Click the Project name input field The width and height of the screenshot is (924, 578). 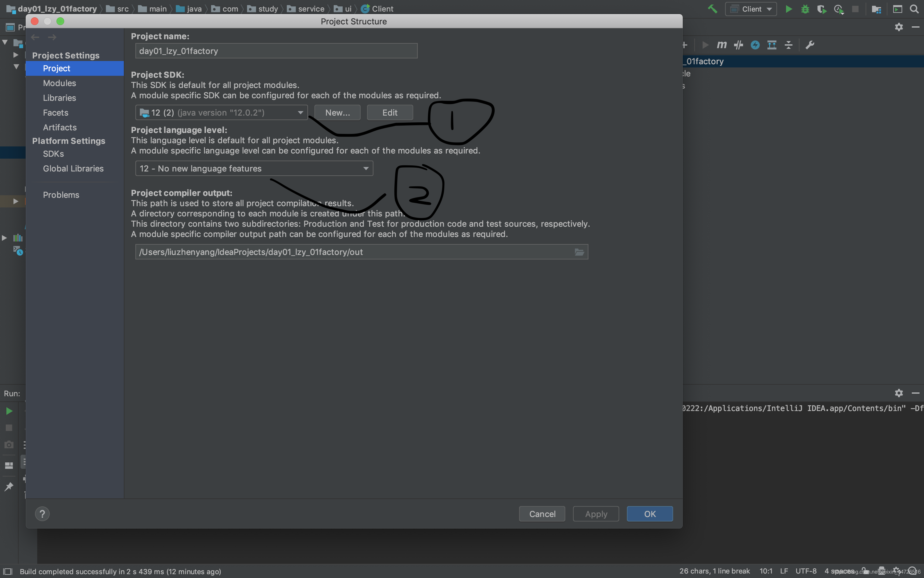tap(277, 51)
